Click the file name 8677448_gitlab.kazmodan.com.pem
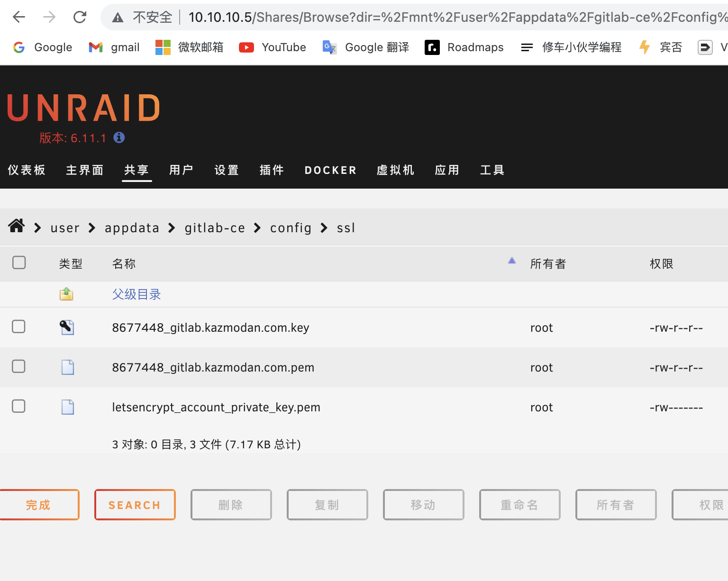This screenshot has width=728, height=581. [x=213, y=367]
